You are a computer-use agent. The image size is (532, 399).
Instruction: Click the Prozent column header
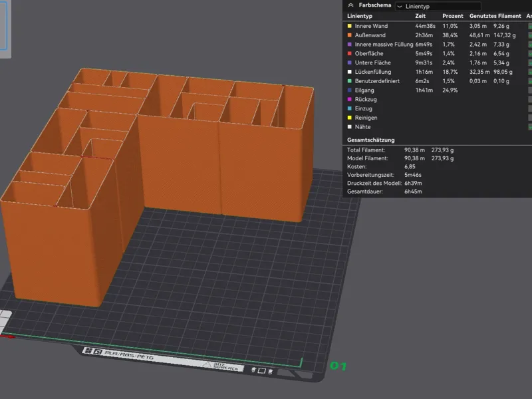click(x=453, y=16)
